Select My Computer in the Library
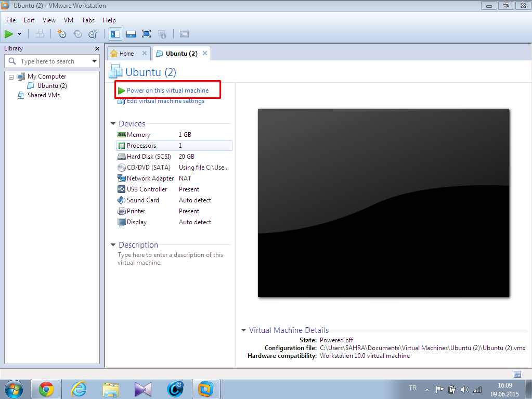The width and height of the screenshot is (532, 399). pyautogui.click(x=47, y=76)
